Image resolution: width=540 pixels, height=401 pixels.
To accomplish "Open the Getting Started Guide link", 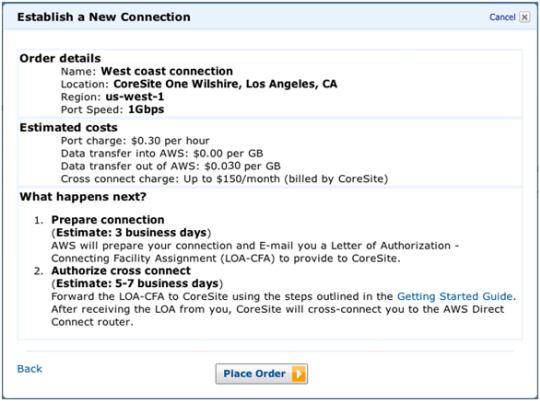I will (x=455, y=296).
